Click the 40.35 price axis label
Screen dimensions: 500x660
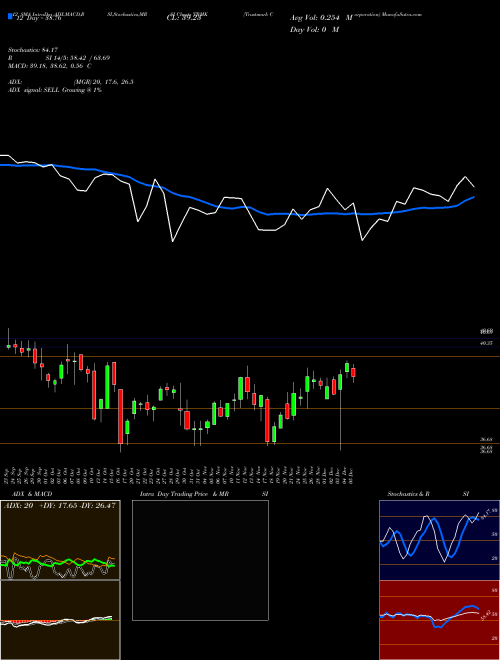[486, 343]
